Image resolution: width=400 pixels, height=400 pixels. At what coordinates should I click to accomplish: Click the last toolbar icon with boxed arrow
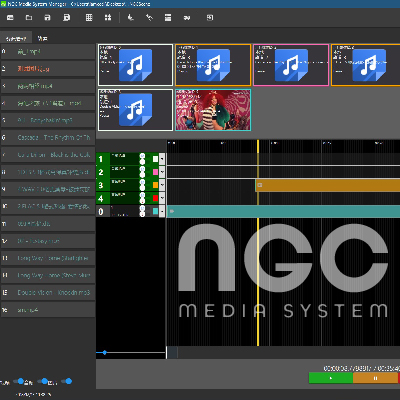click(210, 18)
